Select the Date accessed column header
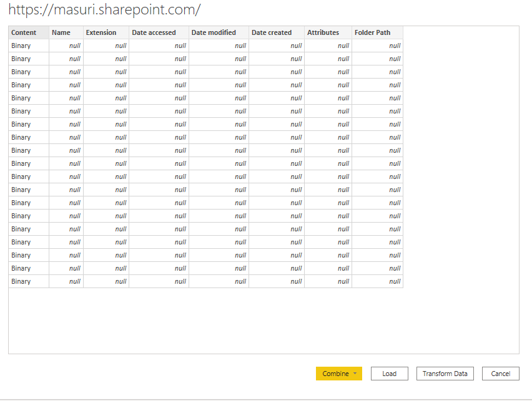Screen dimensions: 532x401 point(159,32)
